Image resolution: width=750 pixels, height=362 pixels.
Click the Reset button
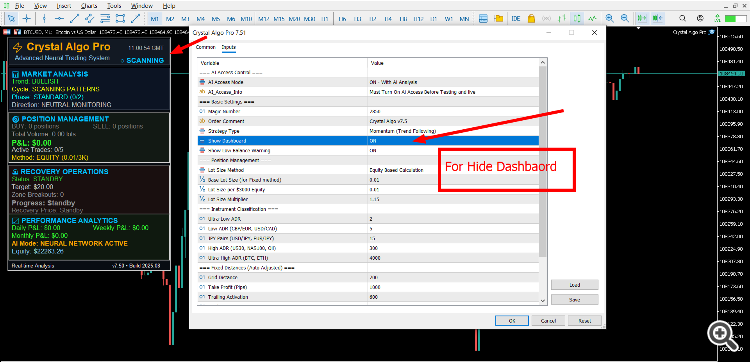tap(585, 320)
